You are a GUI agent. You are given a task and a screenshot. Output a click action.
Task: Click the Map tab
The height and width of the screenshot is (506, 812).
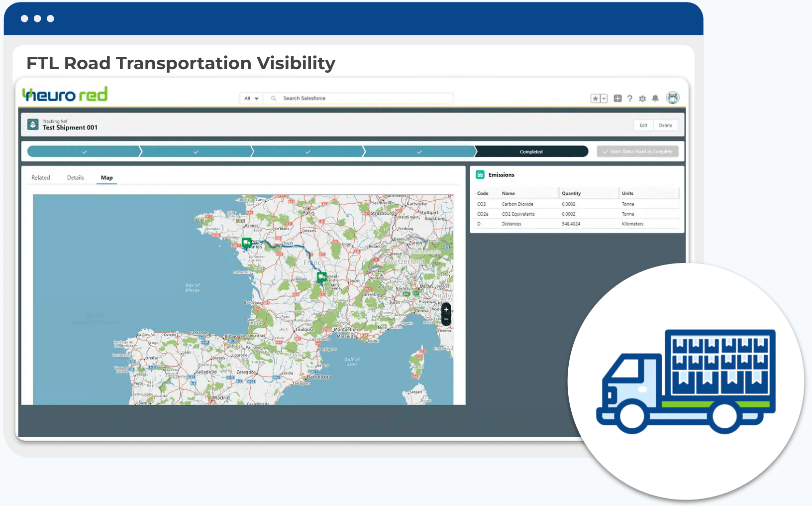point(106,177)
